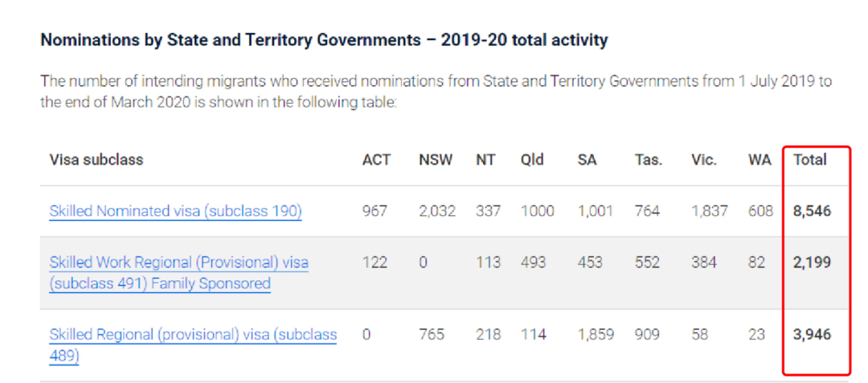The image size is (868, 383).
Task: Open the Skilled Nominated visa subclass 190 link
Action: [175, 211]
